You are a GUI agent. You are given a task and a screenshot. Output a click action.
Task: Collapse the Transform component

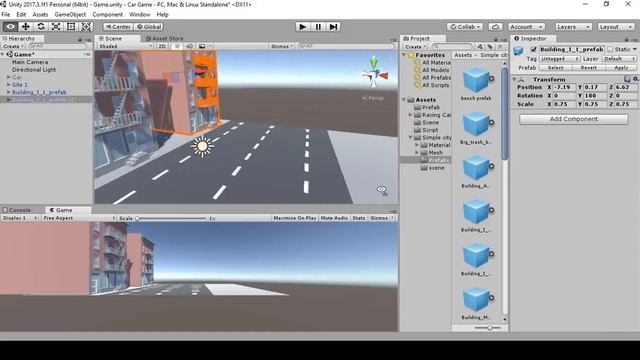pyautogui.click(x=514, y=79)
